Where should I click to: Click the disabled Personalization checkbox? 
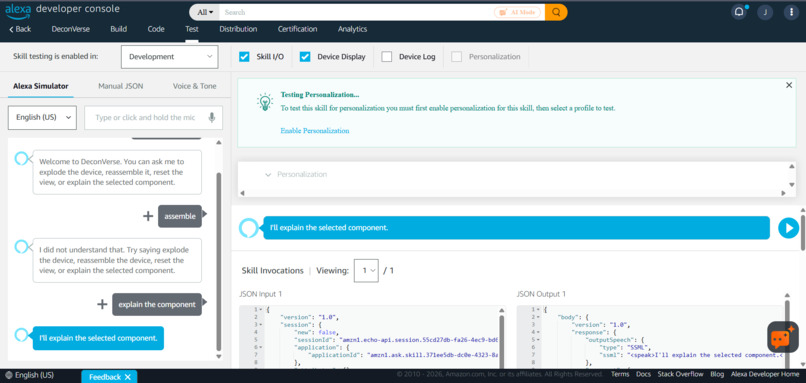[x=456, y=57]
